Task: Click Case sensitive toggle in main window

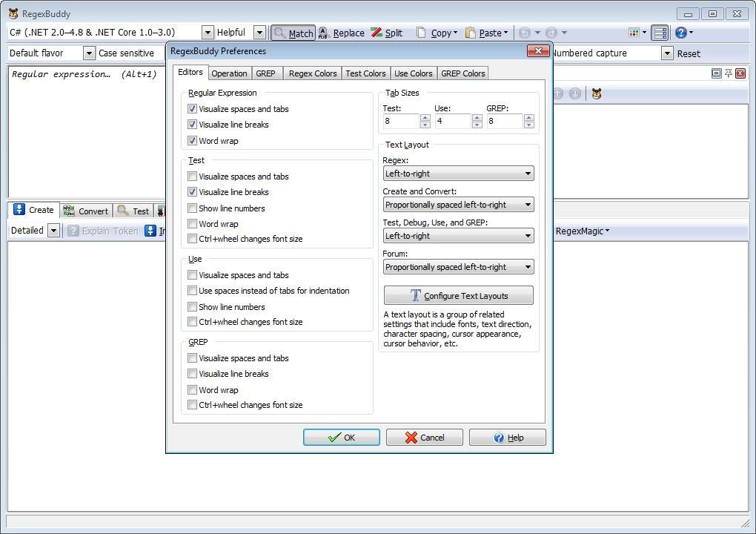Action: [x=126, y=53]
